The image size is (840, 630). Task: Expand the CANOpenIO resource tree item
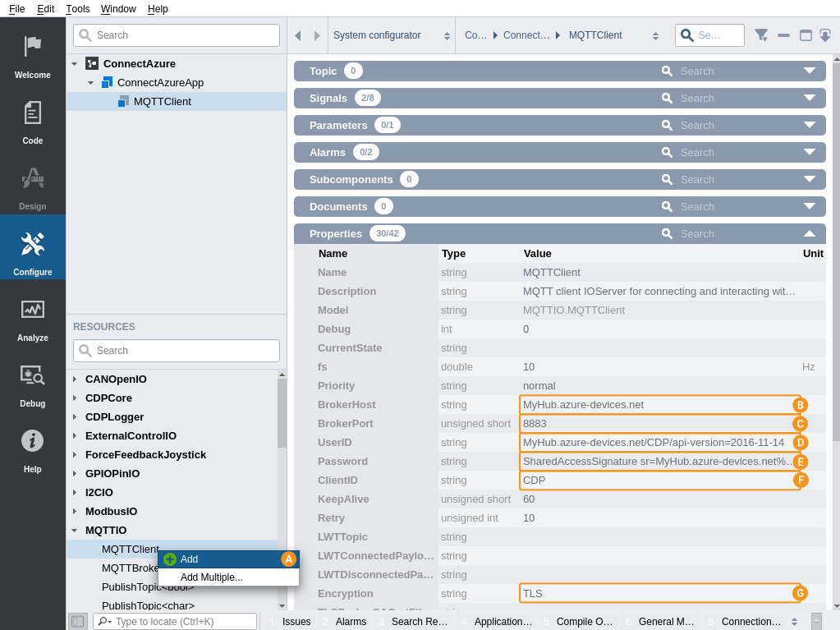click(x=75, y=379)
